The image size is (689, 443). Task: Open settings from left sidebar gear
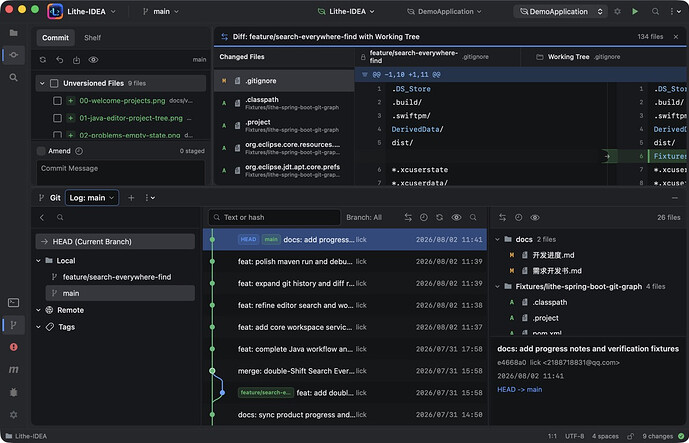14,414
